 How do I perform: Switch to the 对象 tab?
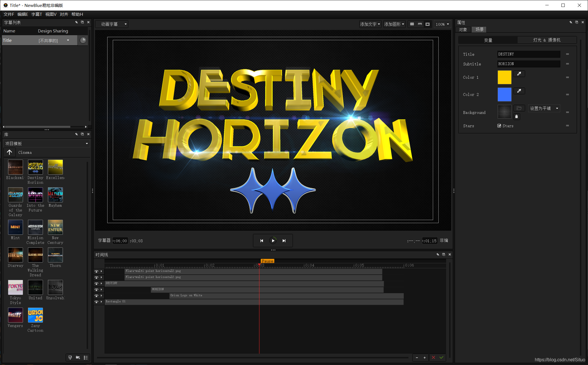[x=463, y=29]
